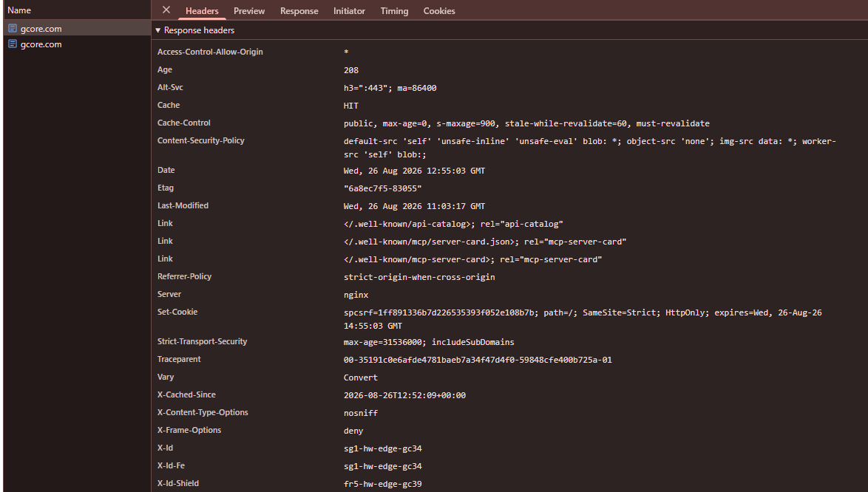
Task: Click the Server value nginx
Action: point(356,295)
